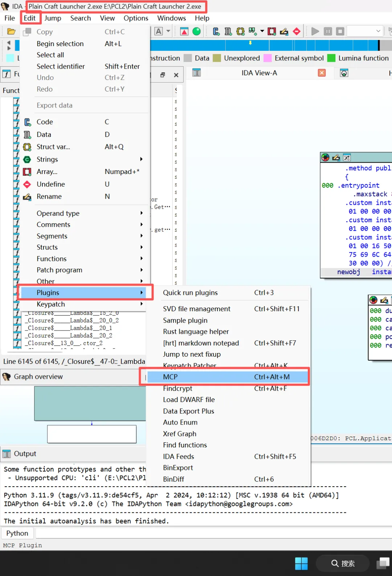The width and height of the screenshot is (392, 576).
Task: Start process with the play button
Action: [315, 31]
